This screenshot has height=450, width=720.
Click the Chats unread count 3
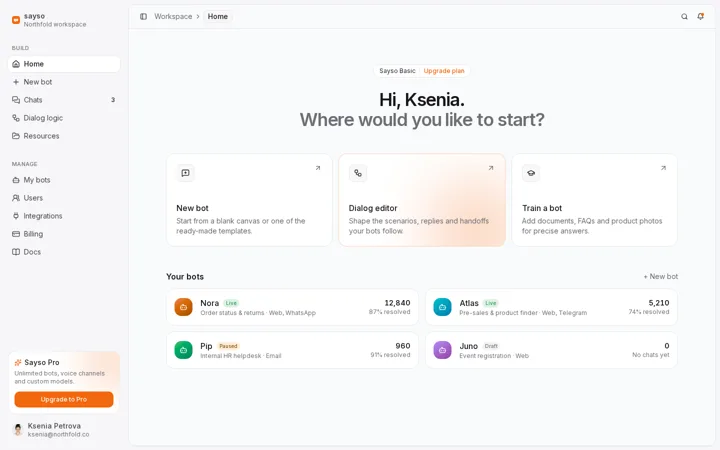click(x=113, y=100)
